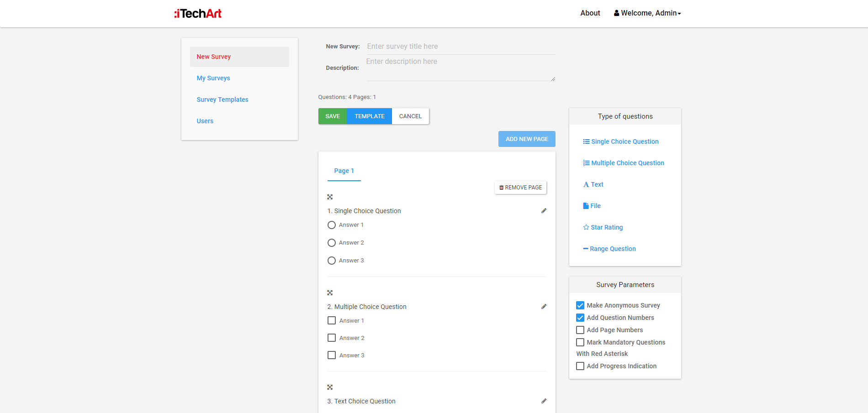The image size is (868, 413).
Task: Click the move icon above Multiple Choice Question
Action: pos(330,293)
